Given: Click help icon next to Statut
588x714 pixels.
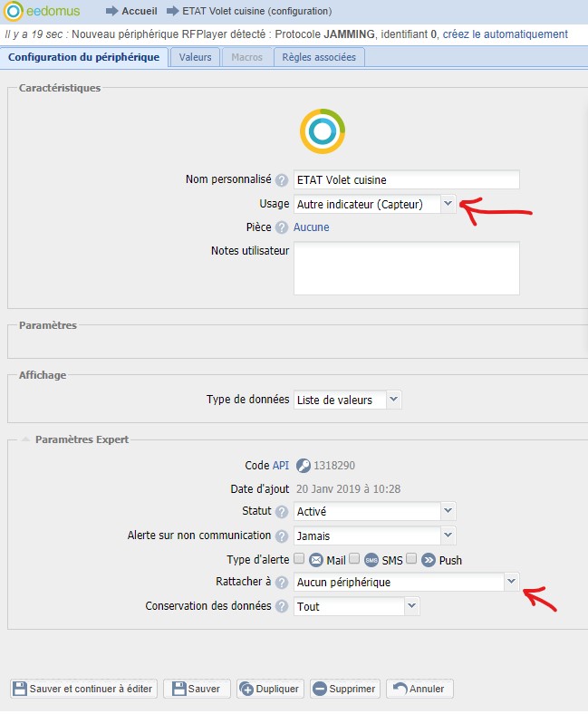Looking at the screenshot, I should [282, 512].
